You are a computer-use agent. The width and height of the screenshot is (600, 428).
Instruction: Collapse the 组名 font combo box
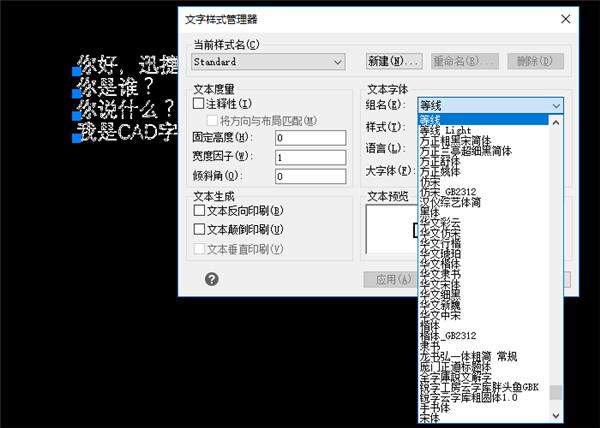tap(491, 105)
